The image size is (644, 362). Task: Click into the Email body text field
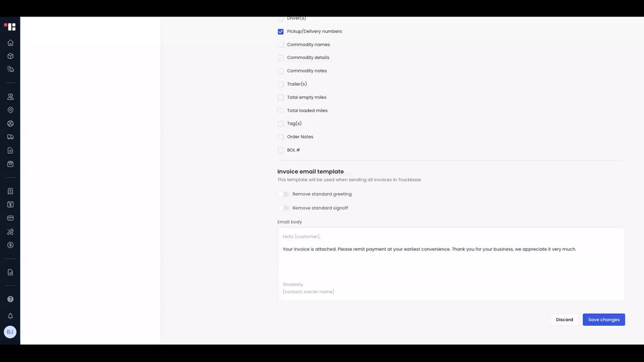coord(451,264)
